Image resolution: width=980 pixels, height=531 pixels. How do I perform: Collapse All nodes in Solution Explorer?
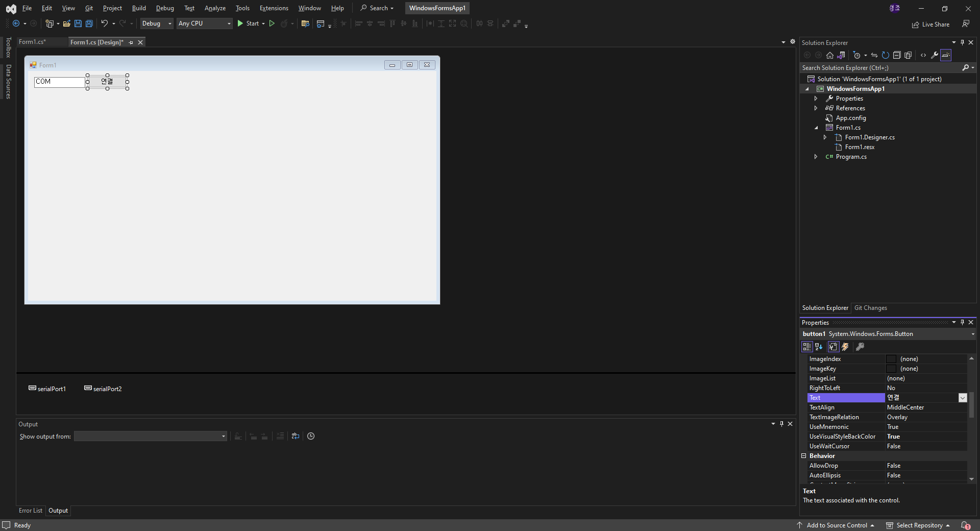click(897, 55)
